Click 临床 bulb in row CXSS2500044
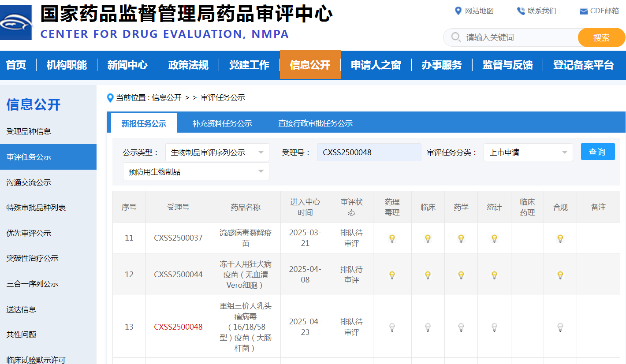 pos(428,275)
